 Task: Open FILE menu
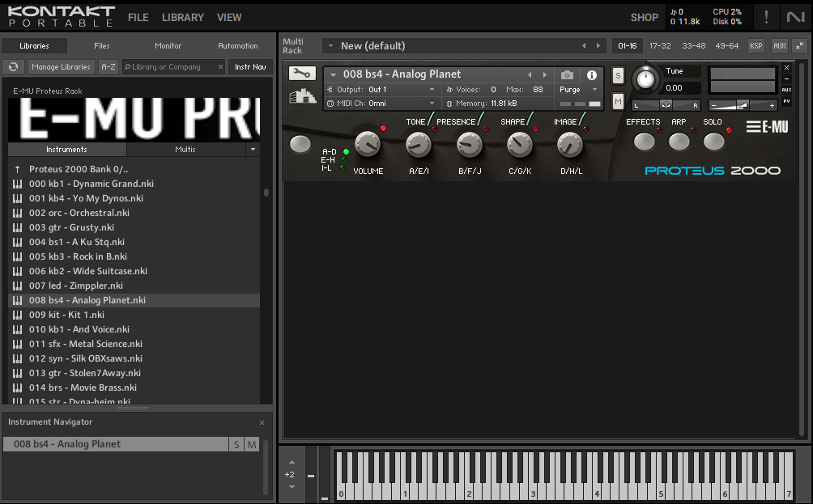tap(138, 18)
